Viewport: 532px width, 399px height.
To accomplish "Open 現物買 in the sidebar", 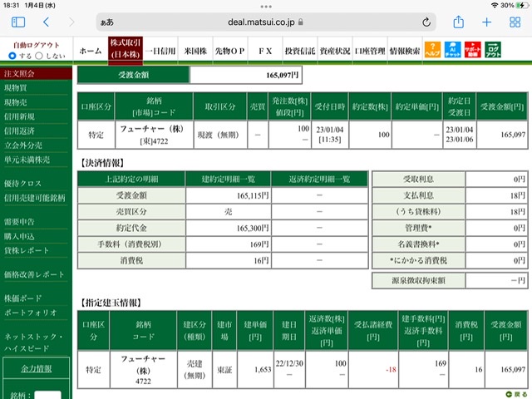I will pyautogui.click(x=16, y=88).
